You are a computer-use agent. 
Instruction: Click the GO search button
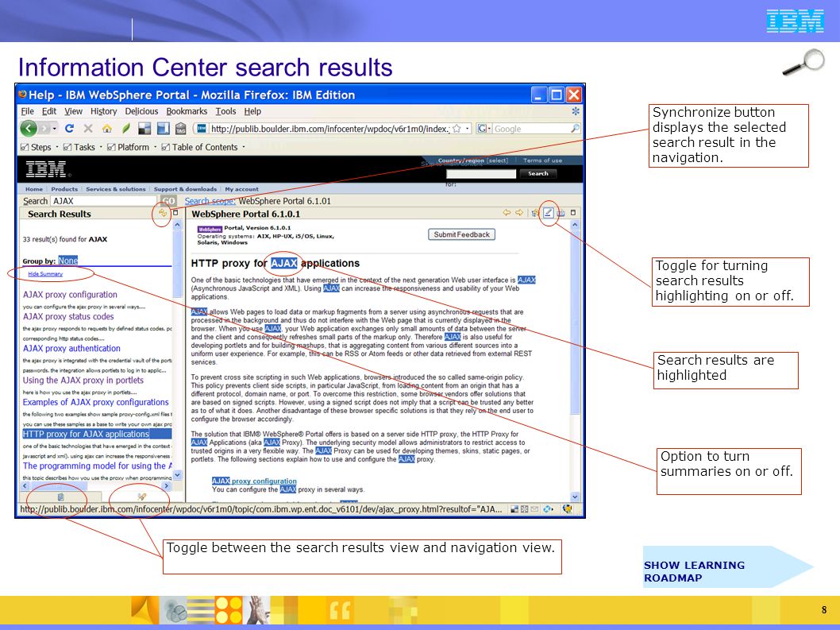(x=169, y=201)
